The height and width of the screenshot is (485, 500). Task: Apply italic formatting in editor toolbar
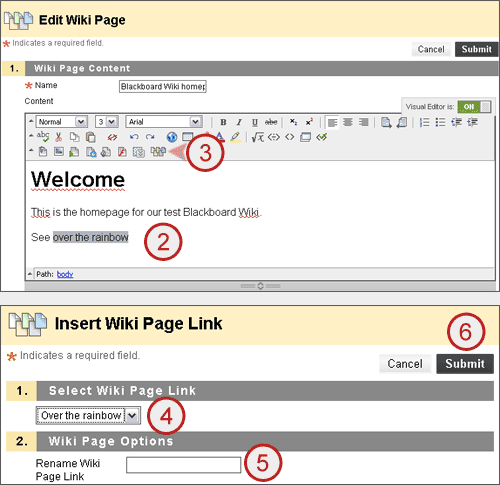pyautogui.click(x=239, y=122)
